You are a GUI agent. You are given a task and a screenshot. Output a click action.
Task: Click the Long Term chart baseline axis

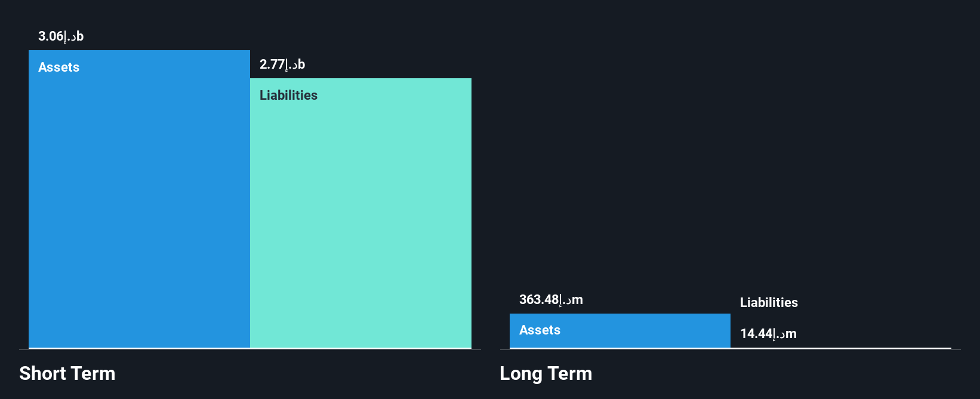730,349
